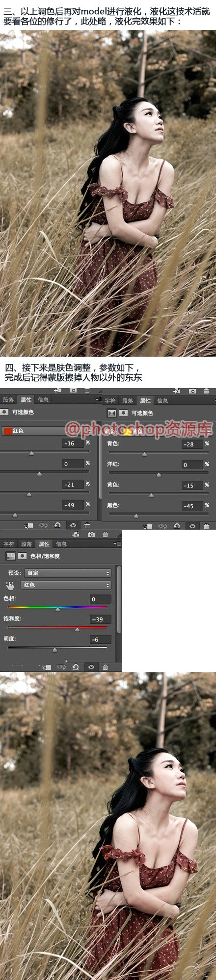Click view previous state icon in the red Selective Color panel
This screenshot has width=216, height=980.
click(x=43, y=525)
